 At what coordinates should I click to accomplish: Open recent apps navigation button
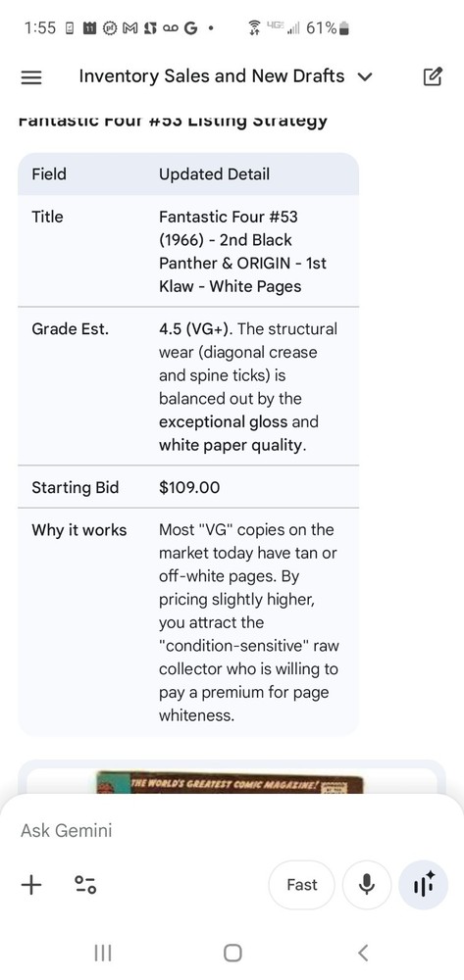click(103, 953)
